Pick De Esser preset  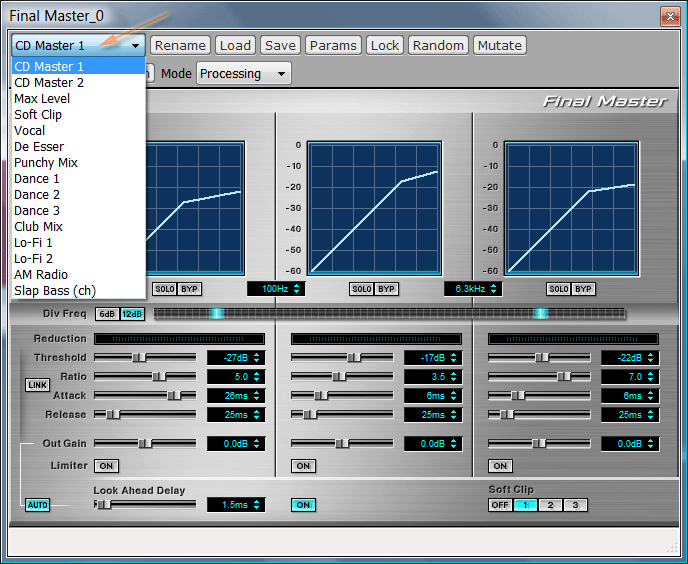click(79, 147)
